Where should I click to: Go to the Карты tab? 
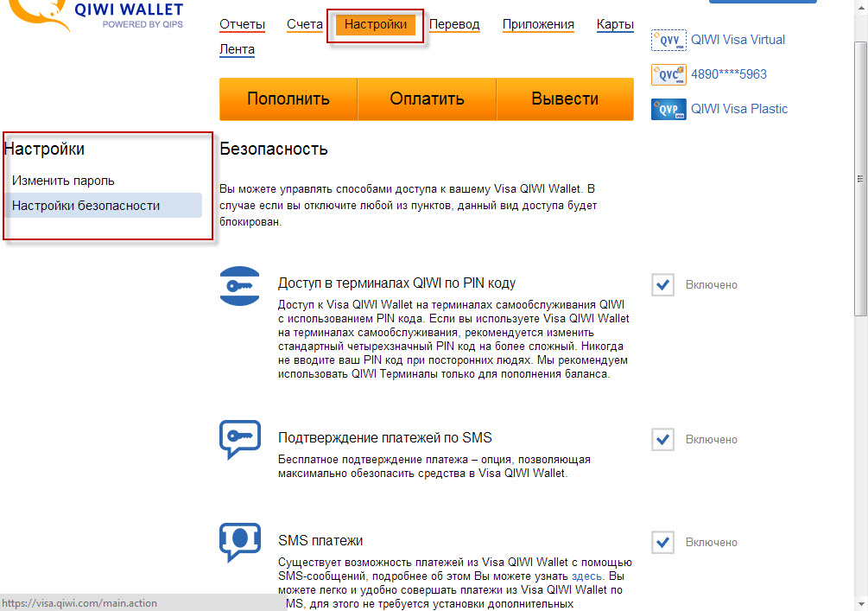[x=615, y=24]
